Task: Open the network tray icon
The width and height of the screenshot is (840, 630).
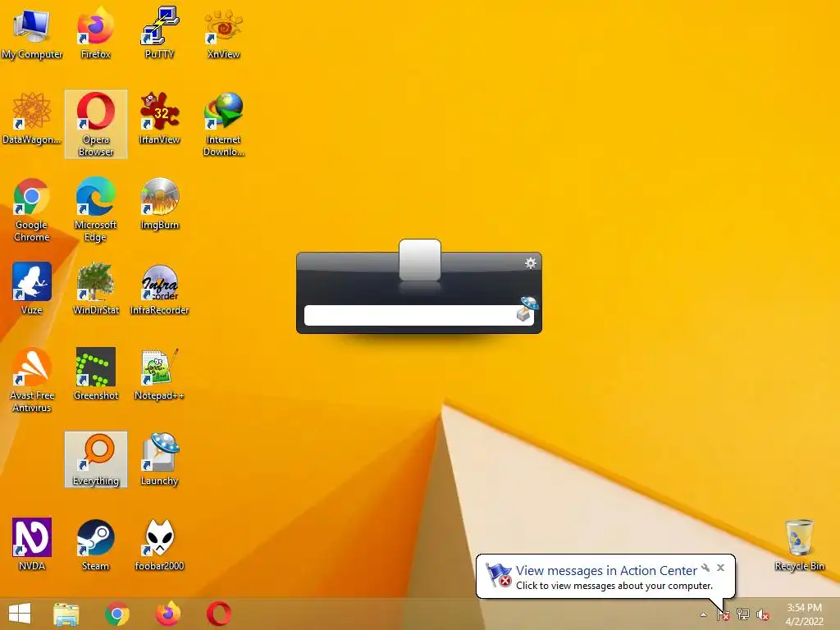Action: [x=743, y=614]
